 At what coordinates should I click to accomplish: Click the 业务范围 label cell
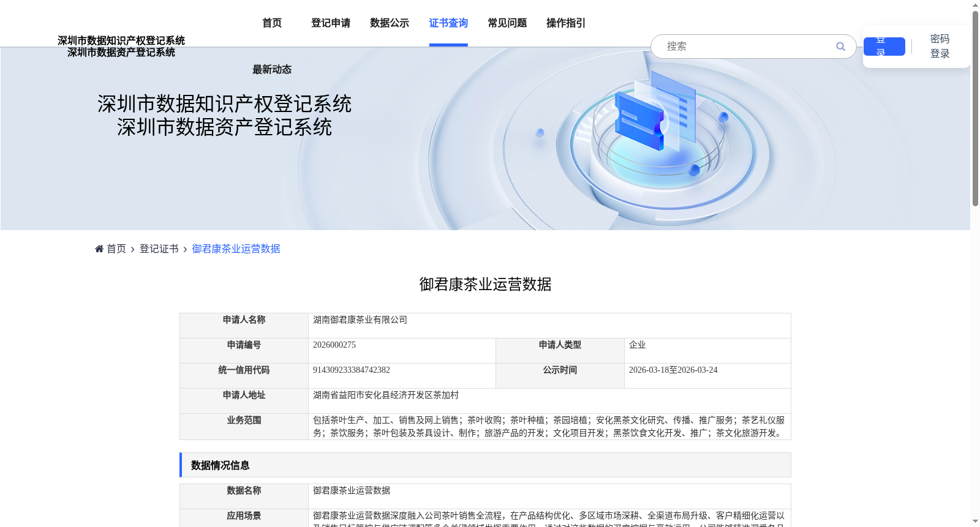point(244,427)
